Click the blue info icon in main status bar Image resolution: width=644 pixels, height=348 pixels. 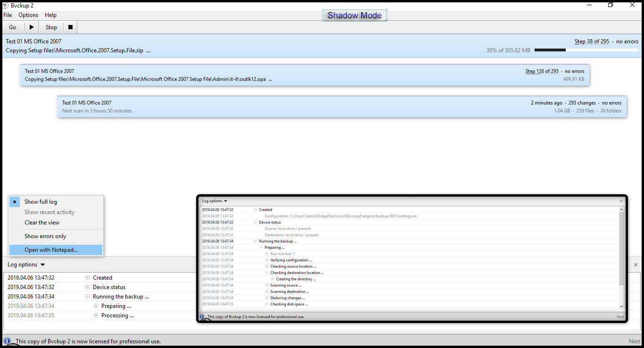tap(7, 341)
